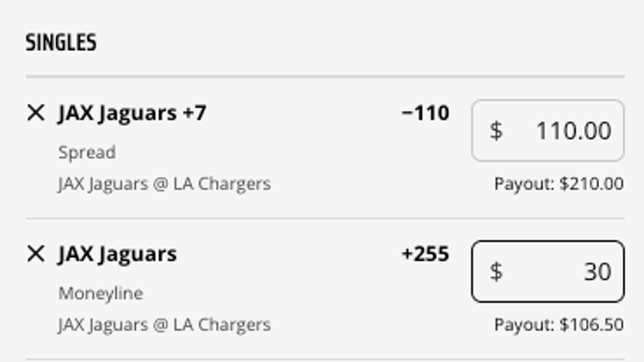This screenshot has height=362, width=644.
Task: Click the Moneyline bet type label
Action: point(101,294)
